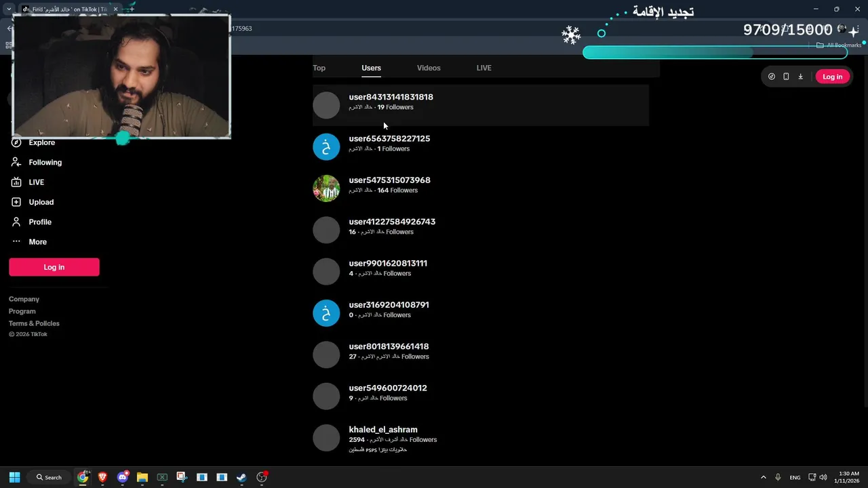
Task: Click the '2594' followers count text
Action: [x=357, y=440]
